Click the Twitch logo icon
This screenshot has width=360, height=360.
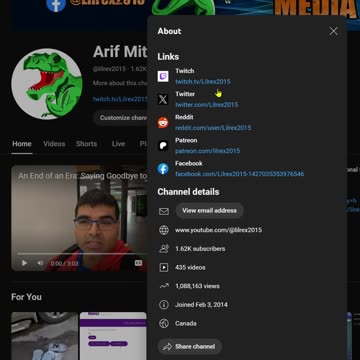(163, 76)
